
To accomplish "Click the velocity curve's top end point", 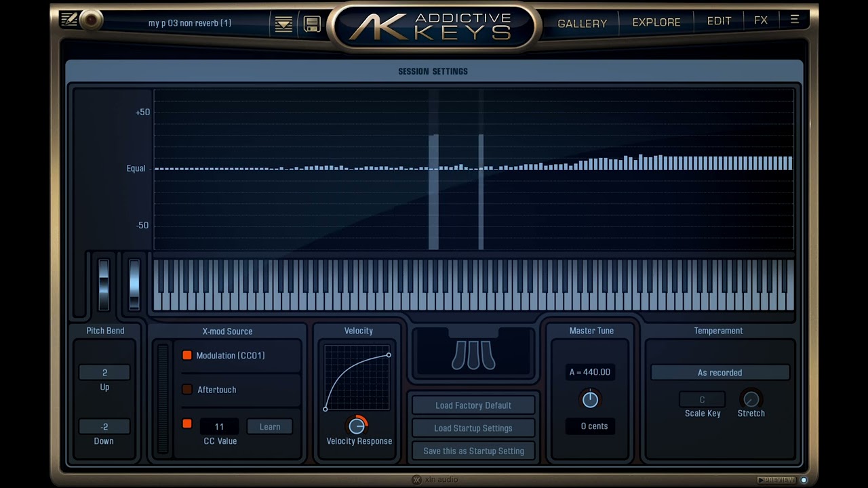I will click(x=389, y=355).
